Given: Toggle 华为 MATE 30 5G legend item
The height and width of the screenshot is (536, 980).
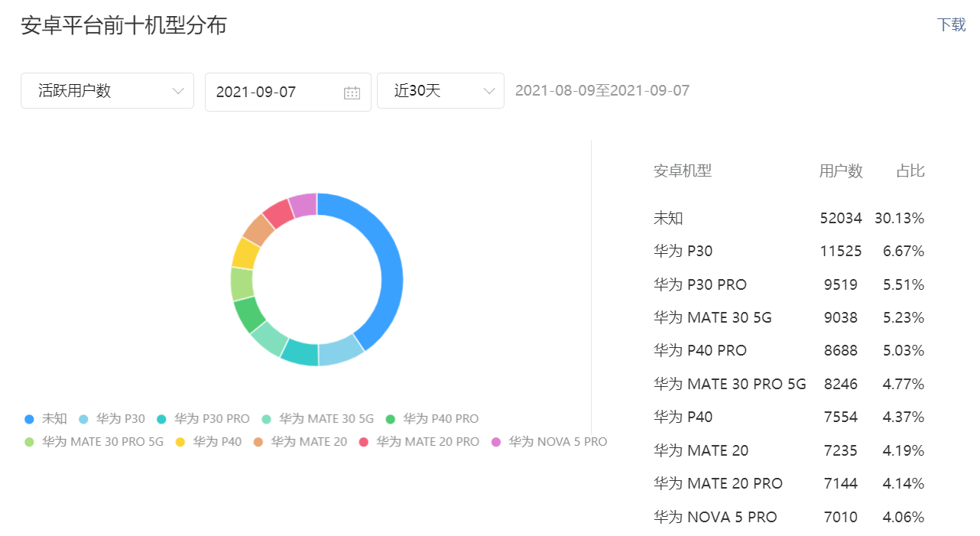Looking at the screenshot, I should pos(317,419).
